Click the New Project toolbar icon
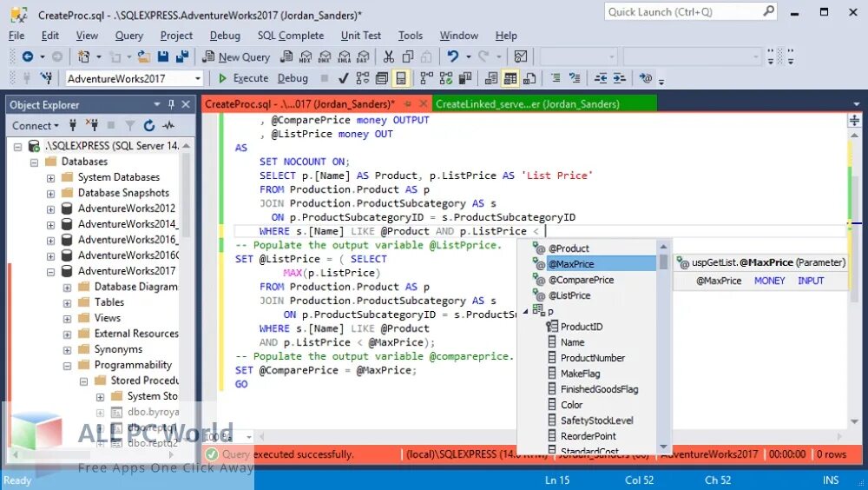This screenshot has height=490, width=868. [x=83, y=56]
